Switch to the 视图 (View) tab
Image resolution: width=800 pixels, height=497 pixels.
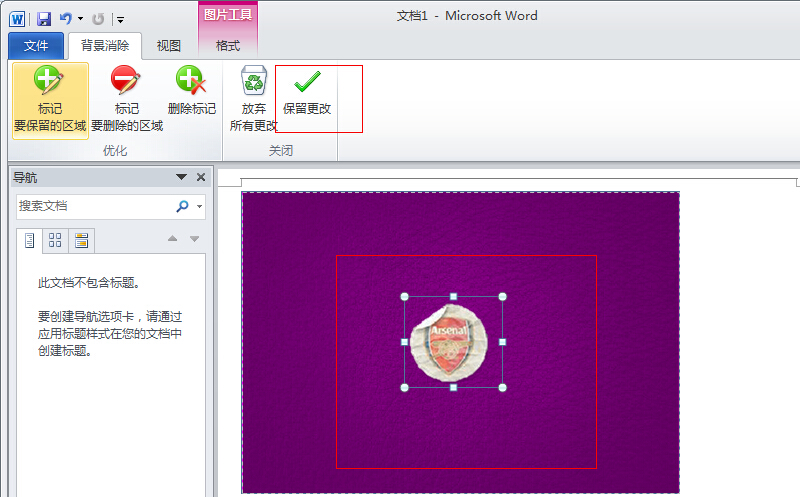tap(169, 46)
